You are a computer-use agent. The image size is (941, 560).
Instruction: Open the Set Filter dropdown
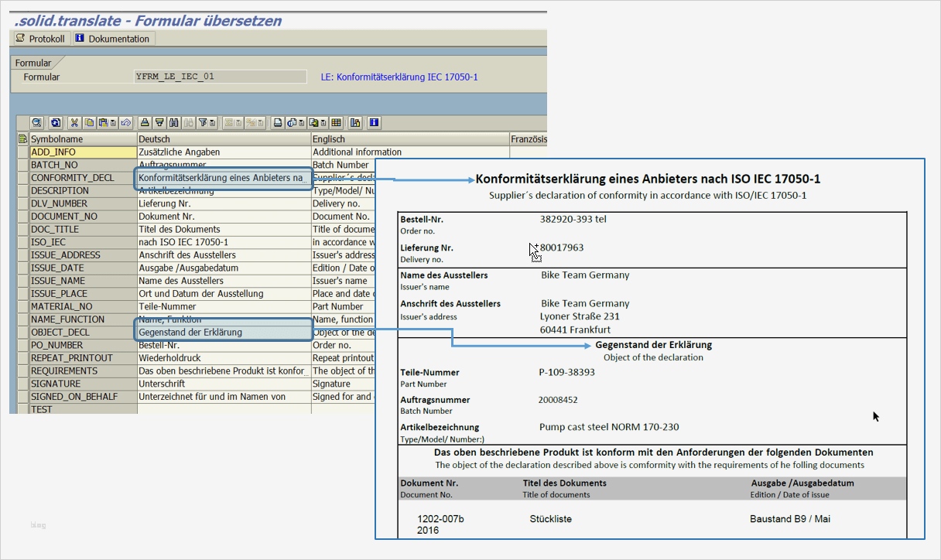[x=205, y=123]
